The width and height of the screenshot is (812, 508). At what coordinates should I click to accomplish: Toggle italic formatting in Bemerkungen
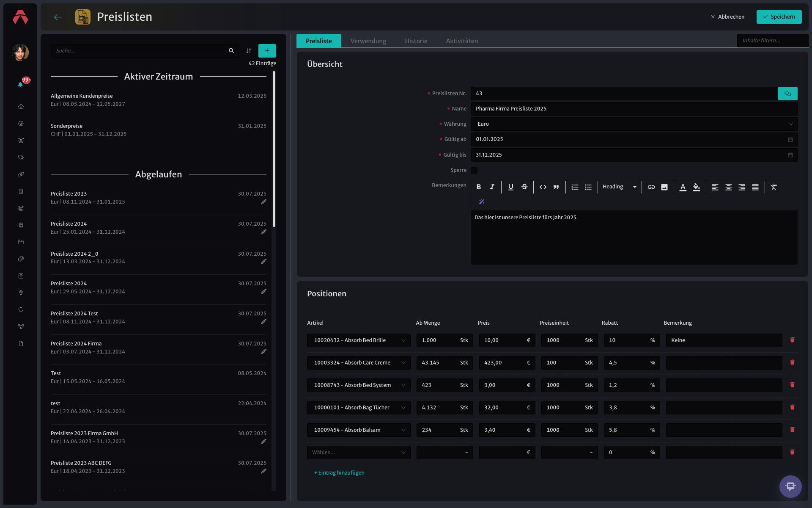(492, 187)
